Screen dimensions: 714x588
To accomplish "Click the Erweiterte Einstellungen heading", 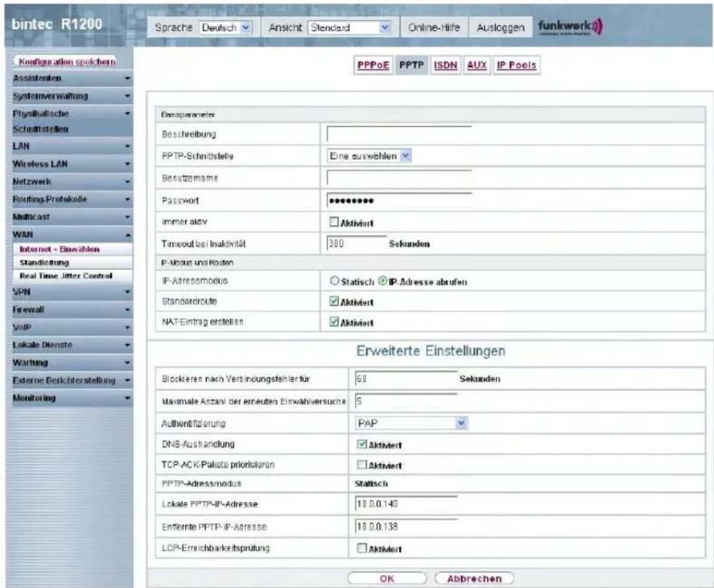I will point(431,351).
